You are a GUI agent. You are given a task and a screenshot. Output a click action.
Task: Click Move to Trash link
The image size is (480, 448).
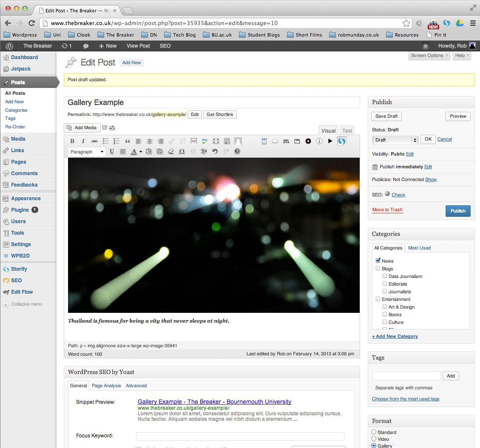click(387, 210)
